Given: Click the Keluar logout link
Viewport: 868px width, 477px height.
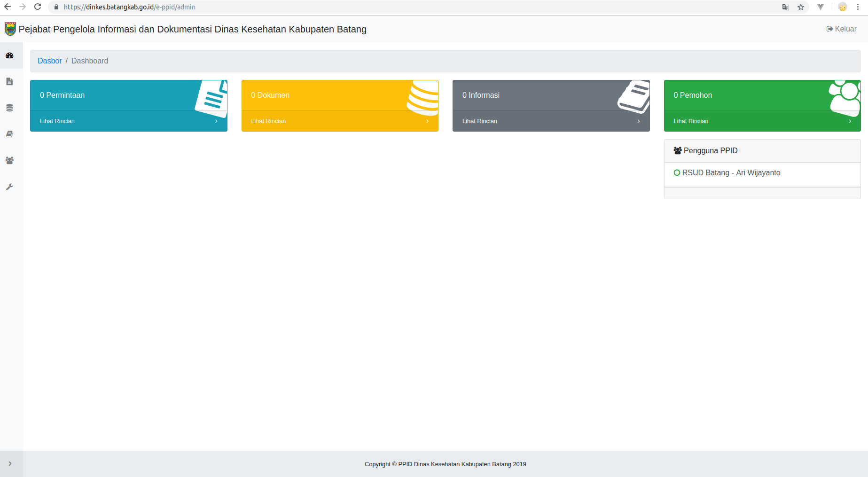Looking at the screenshot, I should [841, 29].
